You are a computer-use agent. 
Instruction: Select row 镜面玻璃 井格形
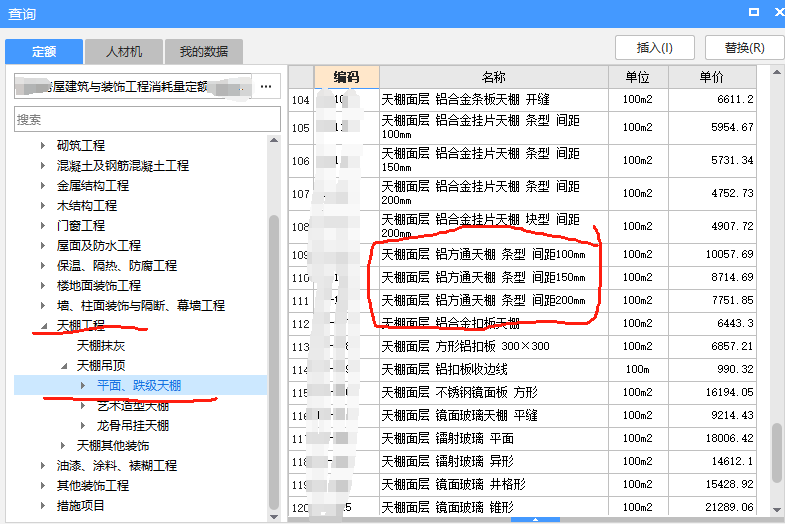[522, 485]
